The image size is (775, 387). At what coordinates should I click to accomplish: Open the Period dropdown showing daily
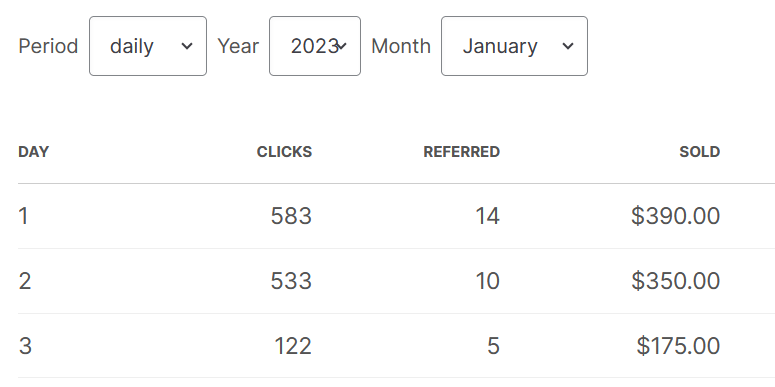(148, 46)
